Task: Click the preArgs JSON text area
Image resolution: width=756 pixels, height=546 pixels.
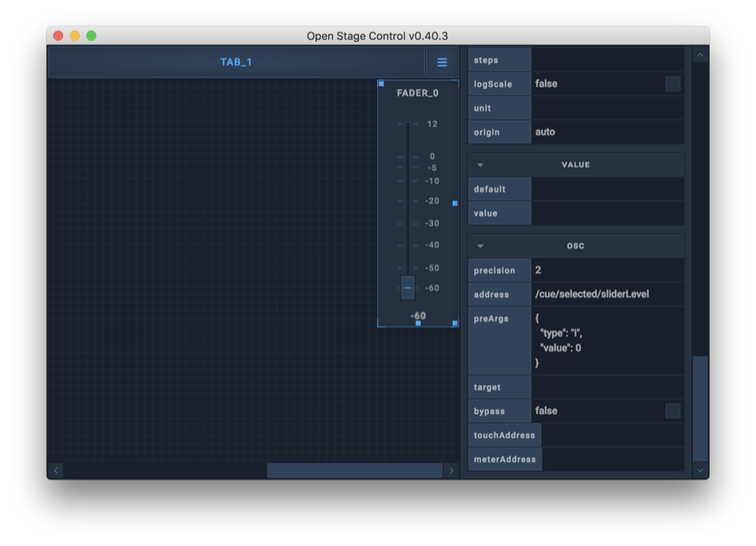Action: [606, 340]
